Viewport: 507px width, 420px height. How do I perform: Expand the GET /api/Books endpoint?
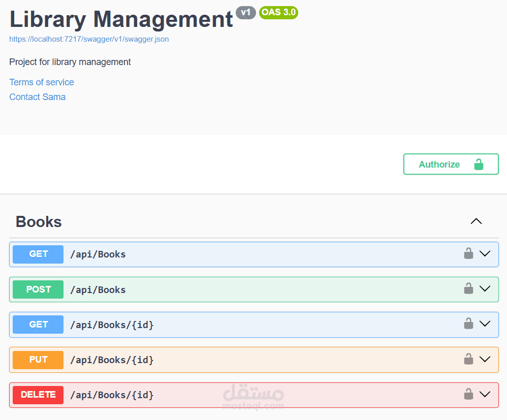(485, 253)
